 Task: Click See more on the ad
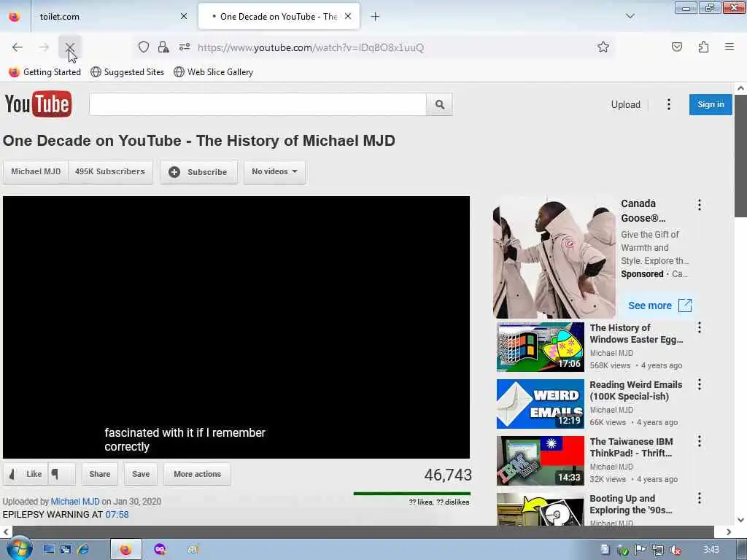(x=659, y=306)
